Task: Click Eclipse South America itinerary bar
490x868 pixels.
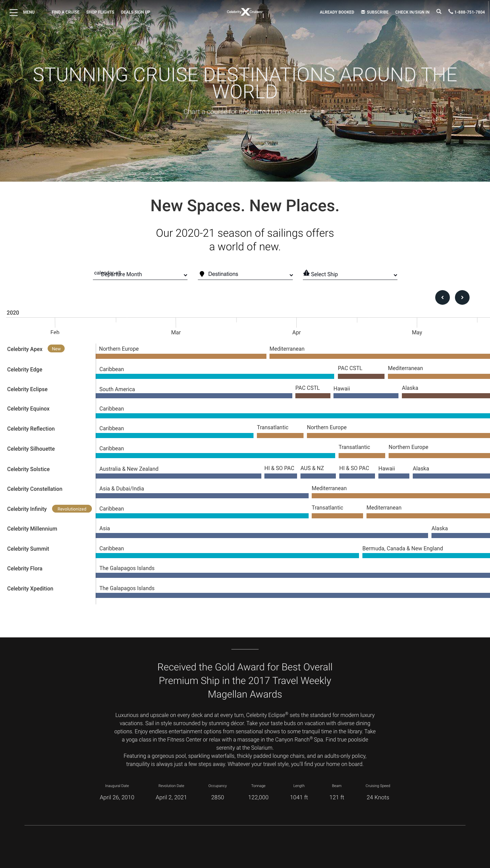Action: pos(194,396)
